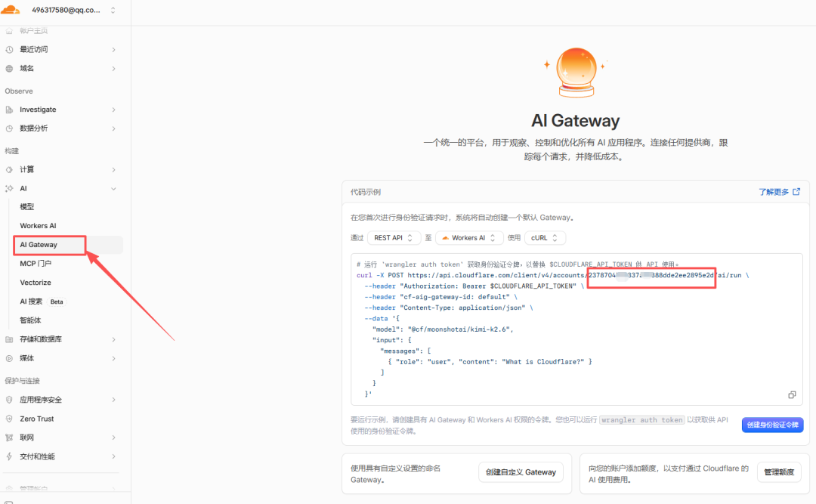Image resolution: width=816 pixels, height=504 pixels.
Task: Click the 管理额度 button
Action: point(778,472)
